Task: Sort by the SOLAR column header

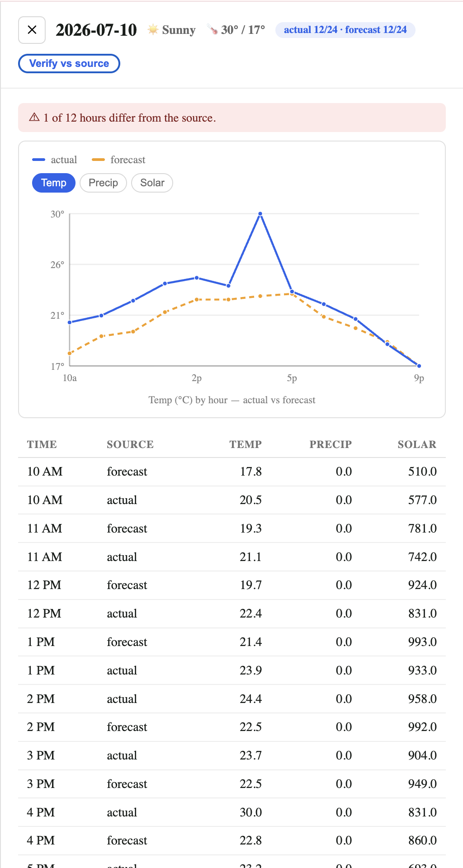Action: [417, 444]
